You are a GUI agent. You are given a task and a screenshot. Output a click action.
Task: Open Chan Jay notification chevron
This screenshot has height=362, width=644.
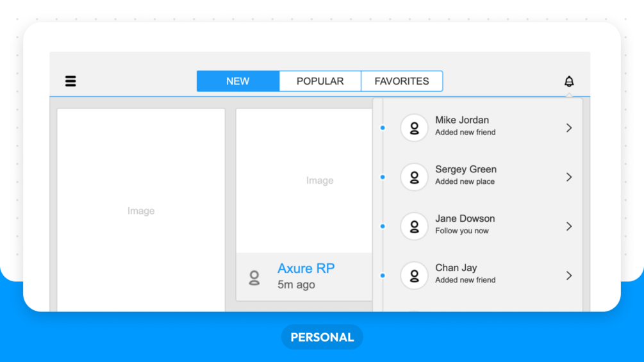pos(569,276)
